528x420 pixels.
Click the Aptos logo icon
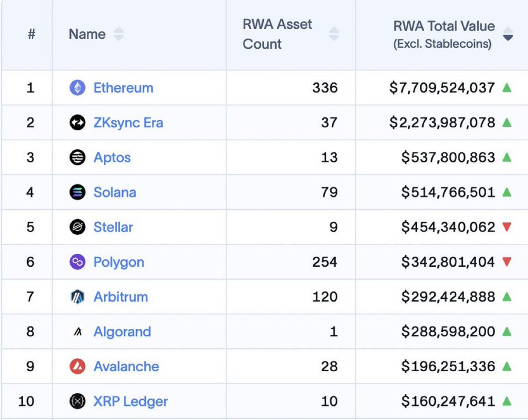(x=77, y=158)
